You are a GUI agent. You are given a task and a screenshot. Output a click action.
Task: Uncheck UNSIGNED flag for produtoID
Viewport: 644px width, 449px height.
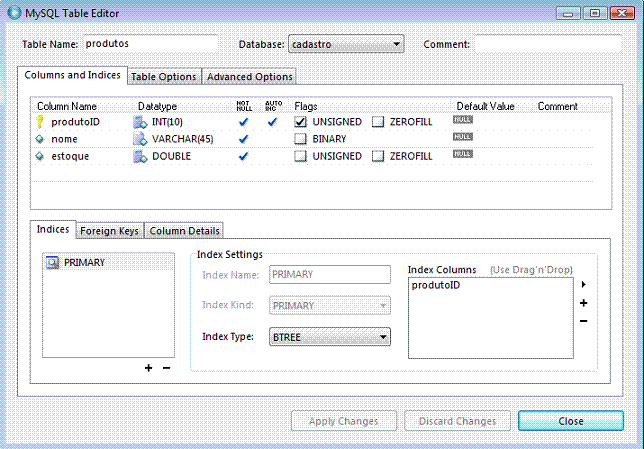301,122
